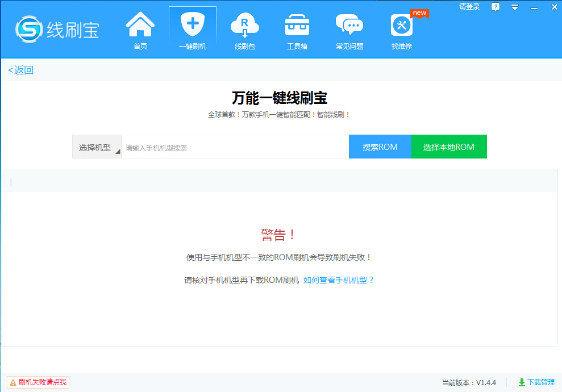Click the 万能一键线刷宝 heading

tap(279, 98)
